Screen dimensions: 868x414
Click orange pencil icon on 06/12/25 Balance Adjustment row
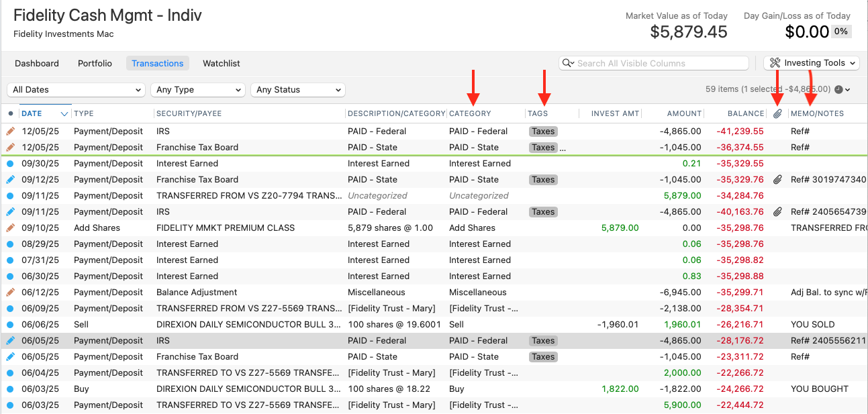pyautogui.click(x=10, y=293)
